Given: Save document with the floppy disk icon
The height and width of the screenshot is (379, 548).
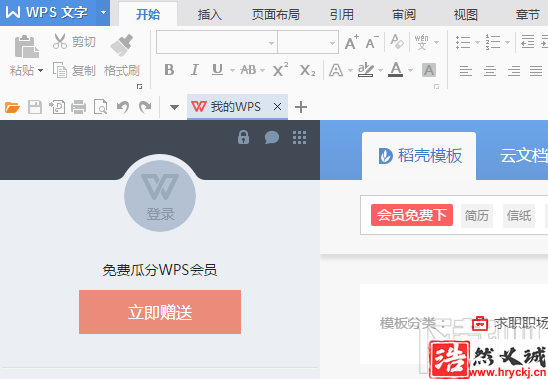Looking at the screenshot, I should tap(35, 107).
